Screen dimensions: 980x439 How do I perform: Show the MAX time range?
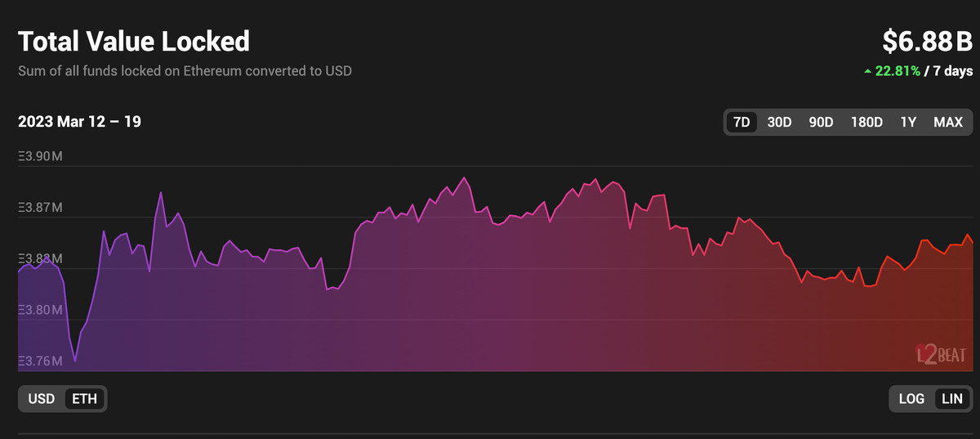[x=948, y=123]
